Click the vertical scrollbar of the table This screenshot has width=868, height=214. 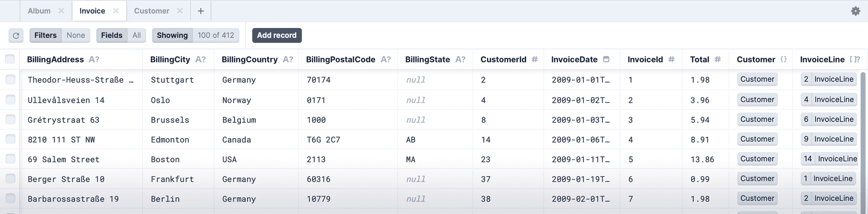pyautogui.click(x=863, y=140)
